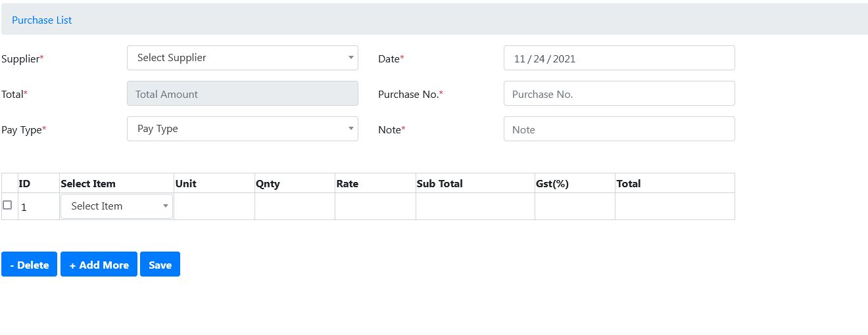Open the Pay Type dropdown
The width and height of the screenshot is (868, 335).
tap(242, 129)
